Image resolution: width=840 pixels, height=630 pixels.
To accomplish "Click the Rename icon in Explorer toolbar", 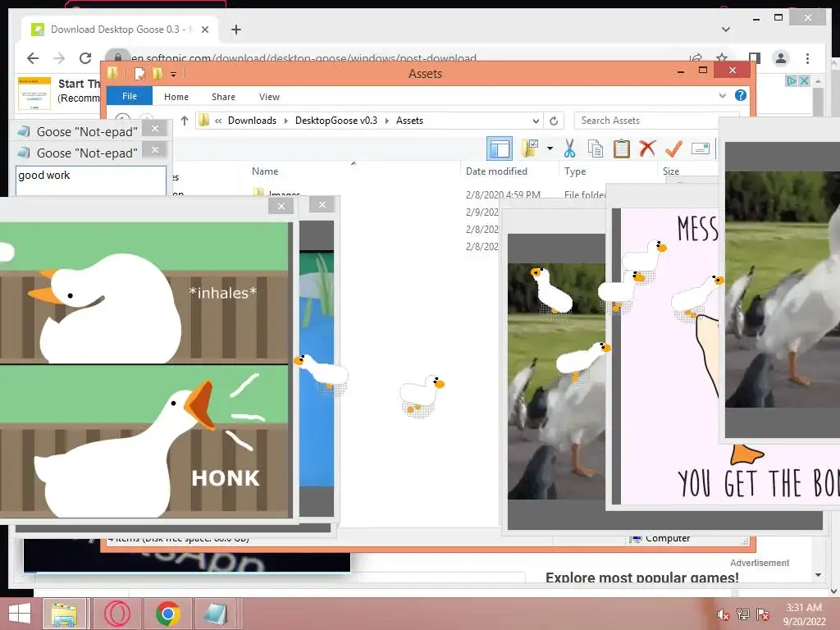I will [x=701, y=148].
